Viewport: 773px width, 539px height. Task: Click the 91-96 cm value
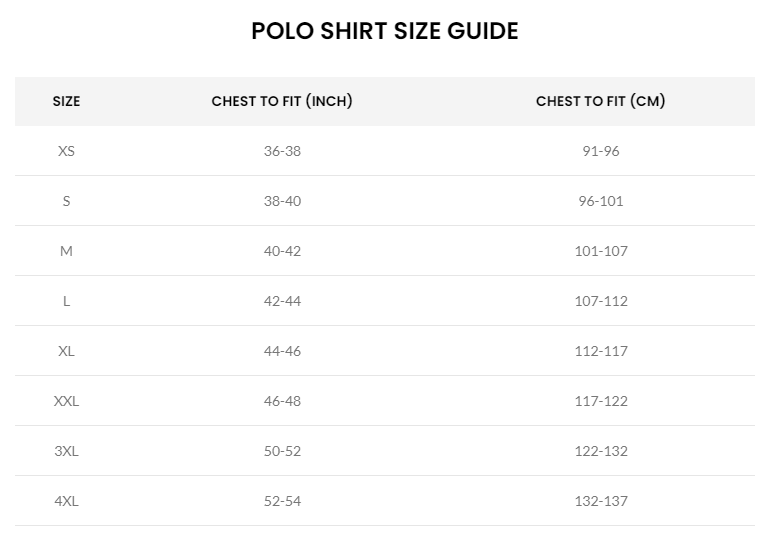tap(600, 151)
